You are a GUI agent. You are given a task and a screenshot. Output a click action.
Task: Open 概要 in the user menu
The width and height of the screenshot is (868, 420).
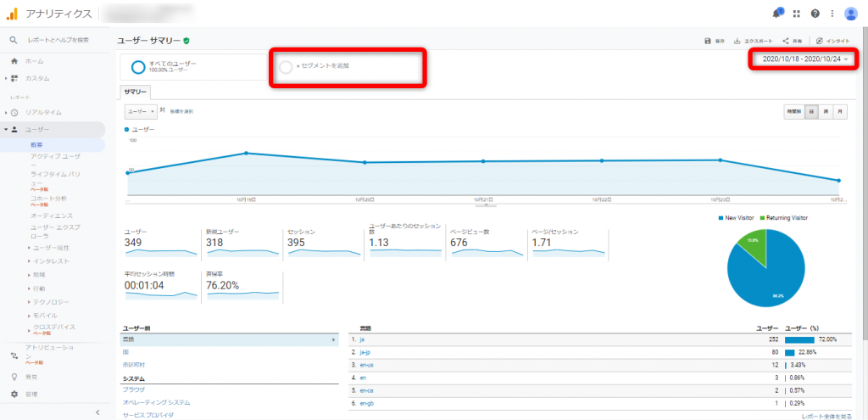pos(36,145)
